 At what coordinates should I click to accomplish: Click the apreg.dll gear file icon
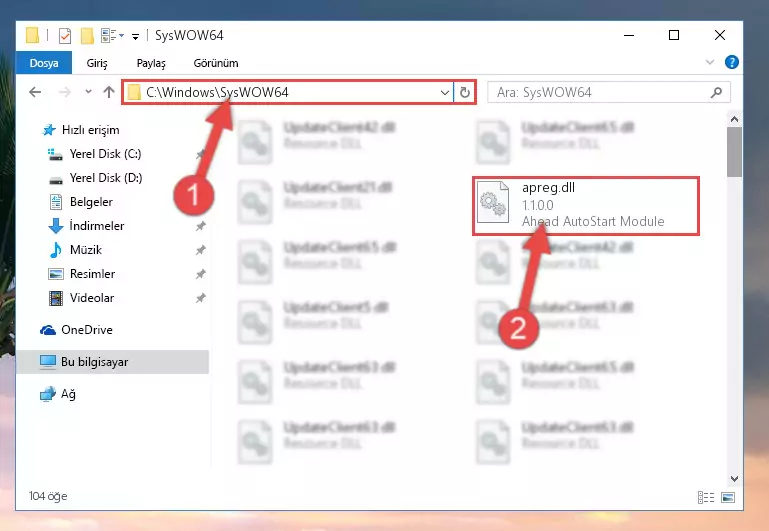[x=493, y=202]
